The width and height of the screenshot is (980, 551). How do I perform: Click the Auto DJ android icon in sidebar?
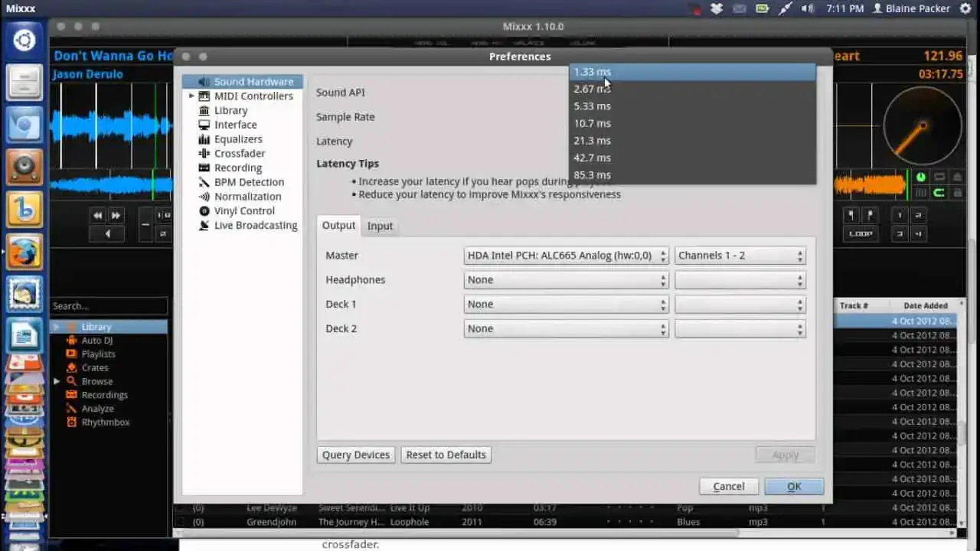71,341
